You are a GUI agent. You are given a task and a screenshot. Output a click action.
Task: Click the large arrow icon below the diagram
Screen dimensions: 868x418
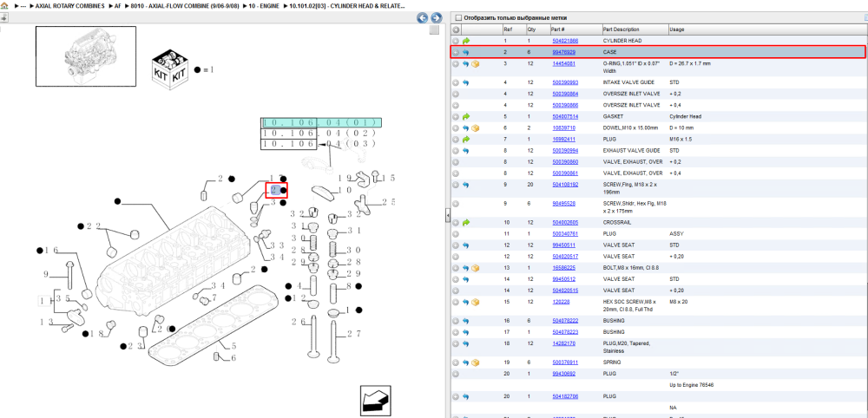(375, 402)
